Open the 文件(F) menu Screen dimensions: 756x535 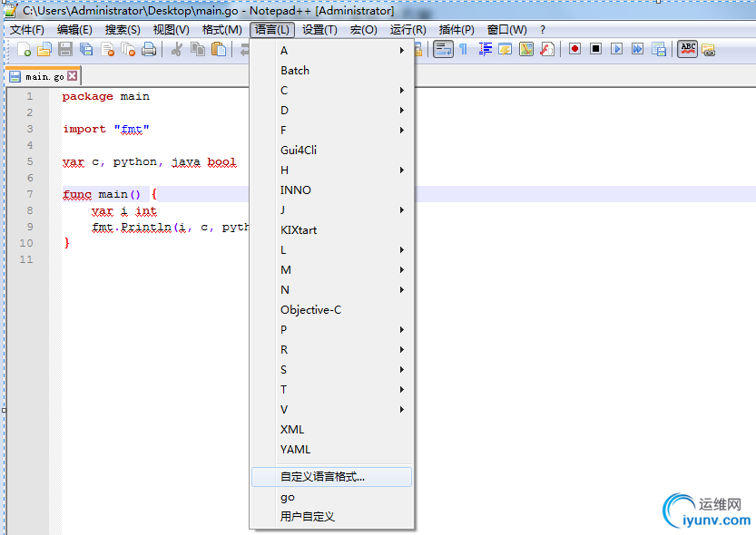[x=27, y=30]
